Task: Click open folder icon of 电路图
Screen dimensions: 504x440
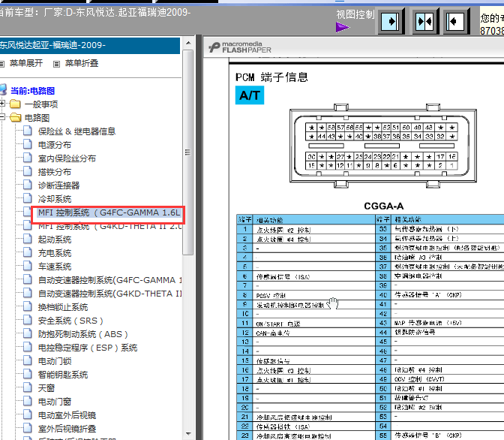Action: [x=16, y=117]
